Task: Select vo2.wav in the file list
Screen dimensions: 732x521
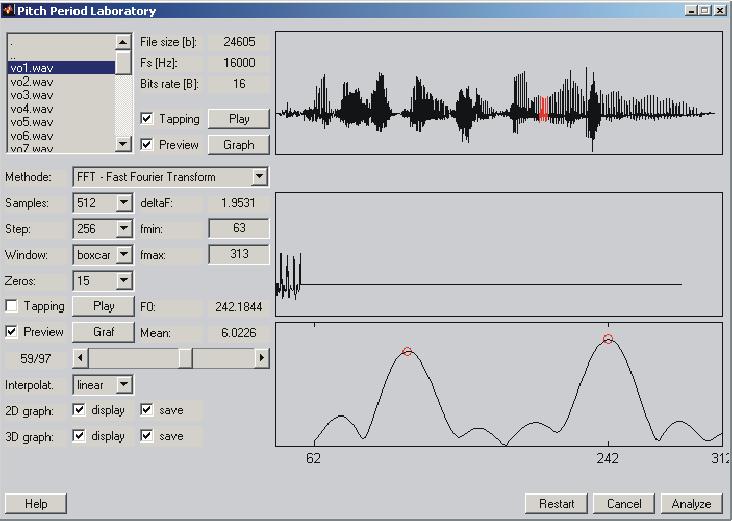Action: pos(61,82)
